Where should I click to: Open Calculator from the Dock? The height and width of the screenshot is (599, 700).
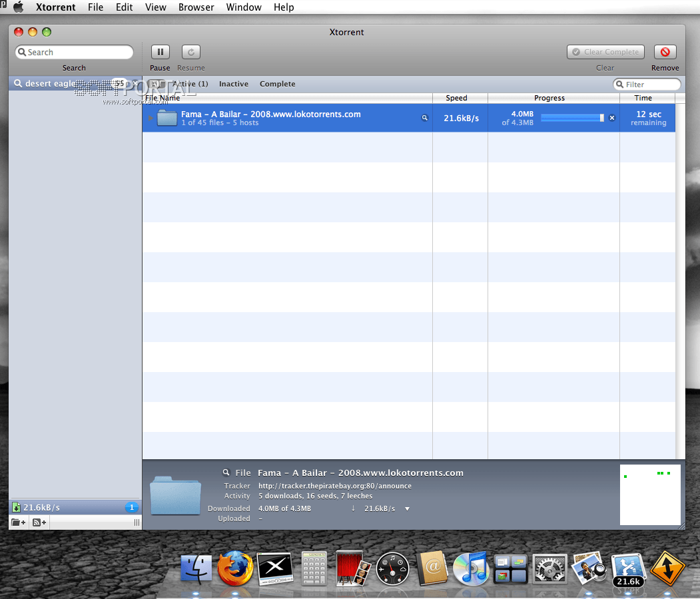click(314, 568)
